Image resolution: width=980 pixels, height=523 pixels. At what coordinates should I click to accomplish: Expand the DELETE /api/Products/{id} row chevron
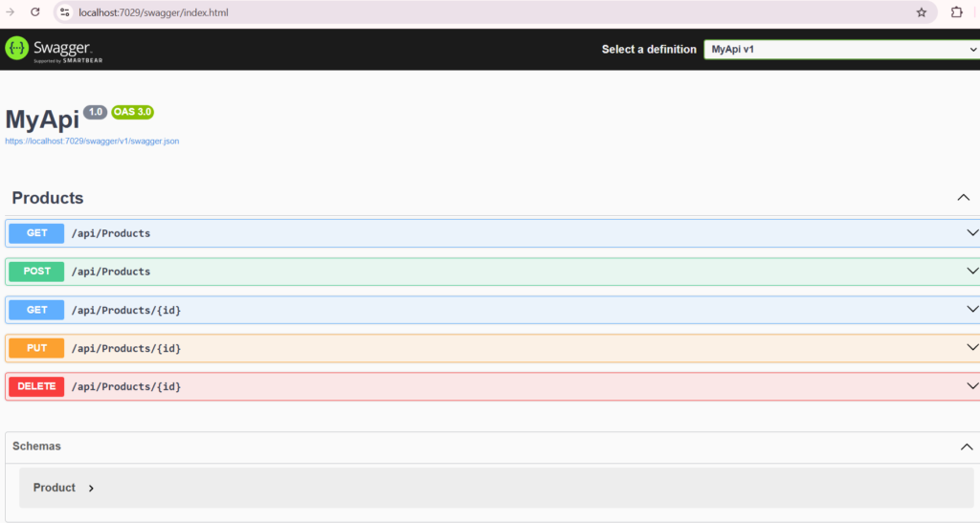(x=972, y=385)
